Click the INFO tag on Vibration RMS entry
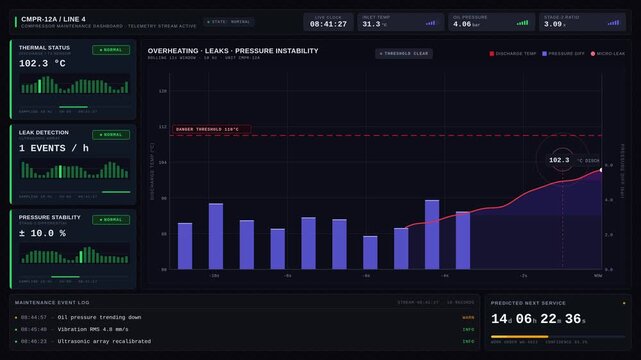The width and height of the screenshot is (641, 360). pyautogui.click(x=468, y=329)
